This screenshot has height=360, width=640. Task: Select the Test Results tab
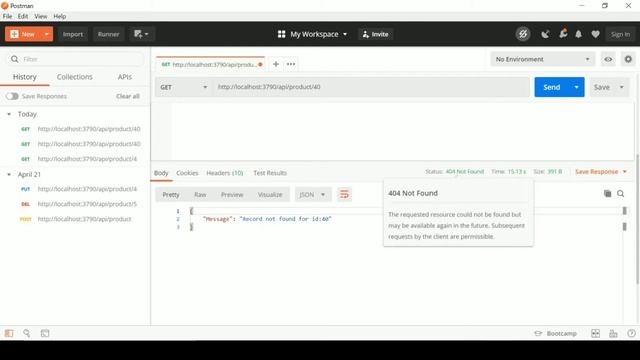pos(270,173)
